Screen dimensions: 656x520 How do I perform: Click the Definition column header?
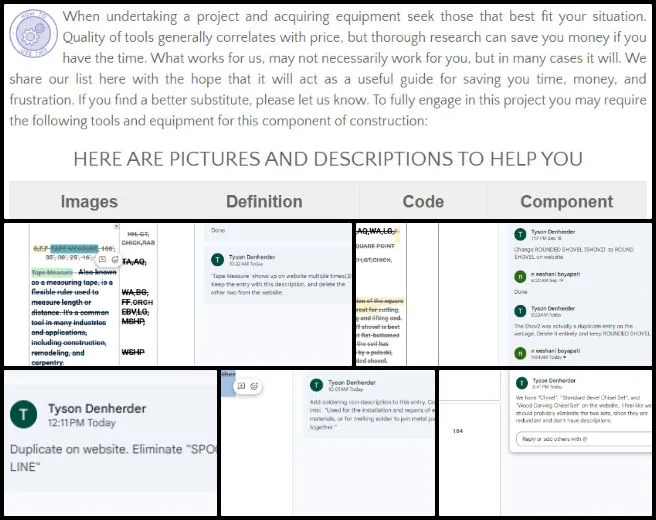coord(264,201)
